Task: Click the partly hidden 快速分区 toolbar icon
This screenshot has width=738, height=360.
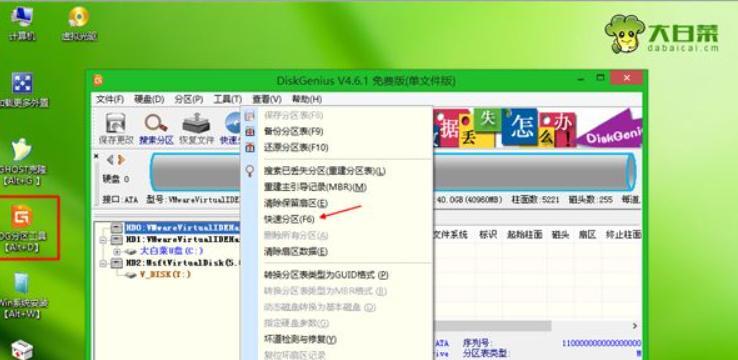Action: 233,124
